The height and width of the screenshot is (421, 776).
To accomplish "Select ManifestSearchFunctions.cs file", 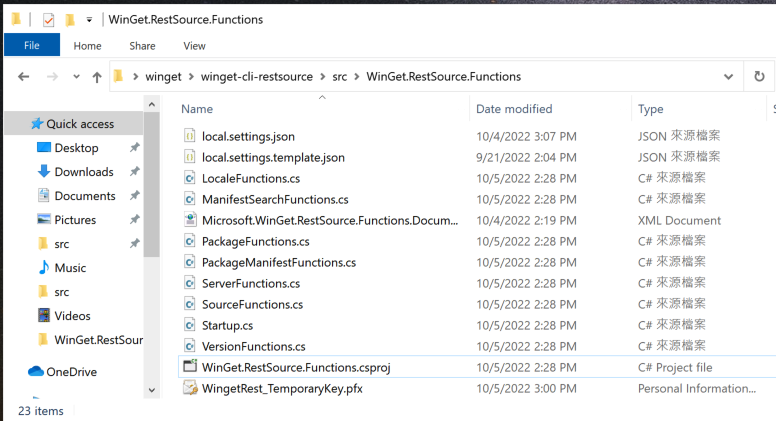I will 275,199.
